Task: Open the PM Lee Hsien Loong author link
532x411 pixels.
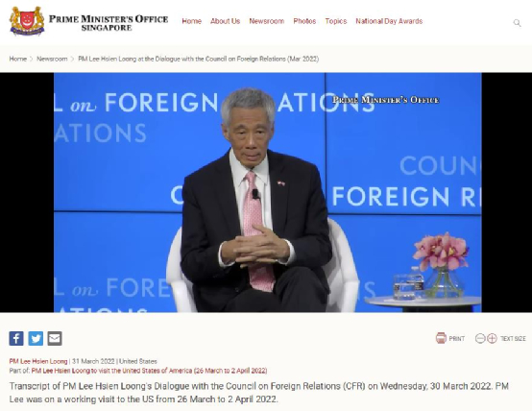Action: point(38,361)
